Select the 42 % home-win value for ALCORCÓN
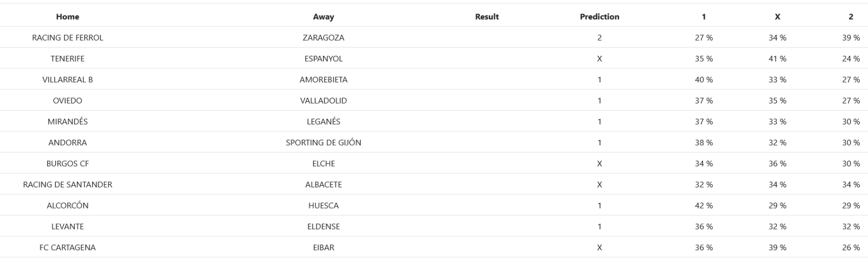The image size is (868, 260). (704, 206)
